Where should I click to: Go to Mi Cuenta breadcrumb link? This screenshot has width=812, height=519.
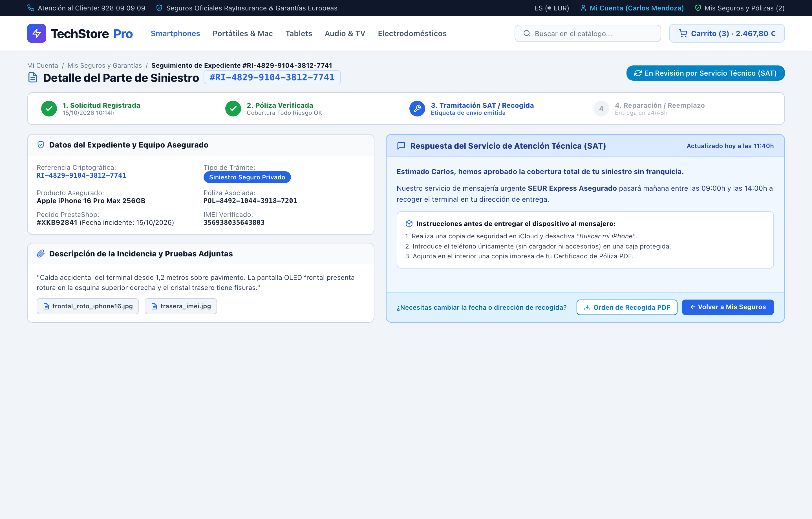click(43, 65)
